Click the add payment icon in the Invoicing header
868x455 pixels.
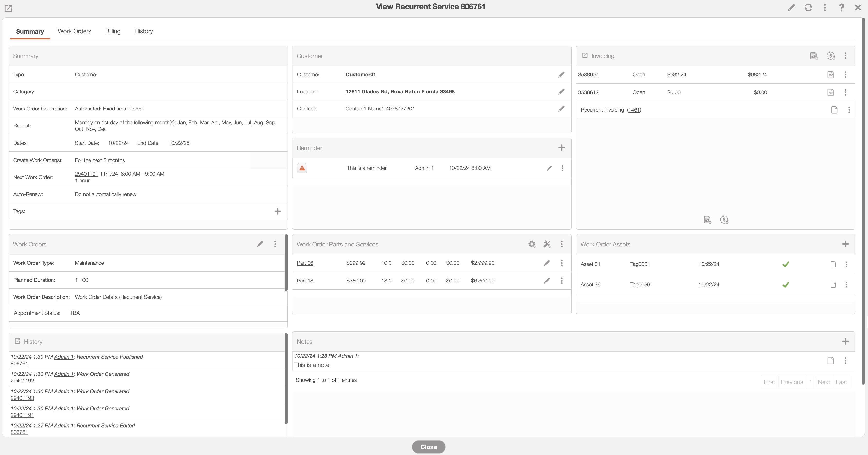[x=830, y=56]
